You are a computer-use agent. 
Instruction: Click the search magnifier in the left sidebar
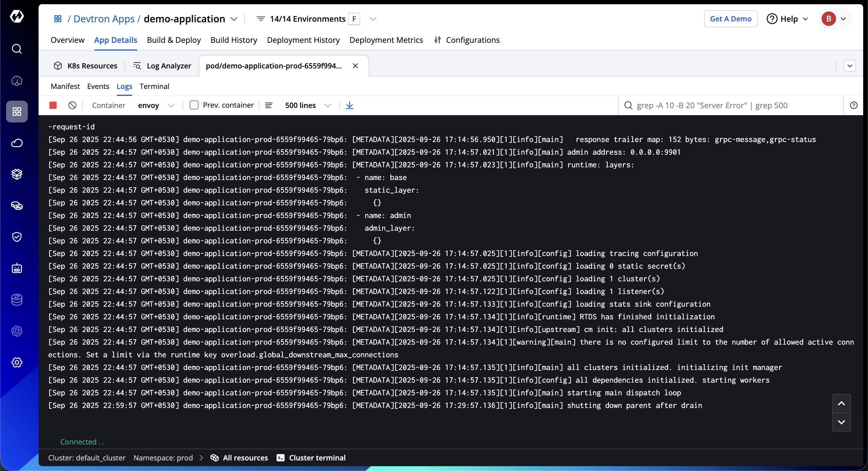click(17, 49)
